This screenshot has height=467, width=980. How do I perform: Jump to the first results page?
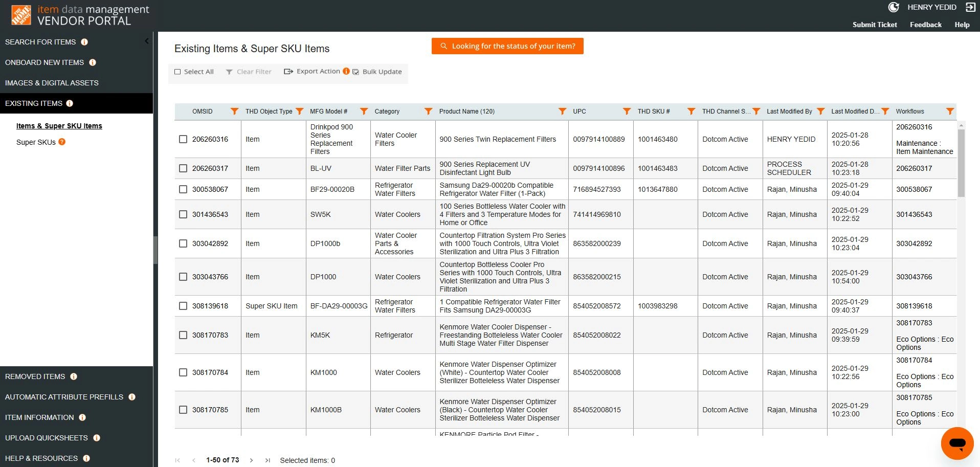(x=177, y=460)
